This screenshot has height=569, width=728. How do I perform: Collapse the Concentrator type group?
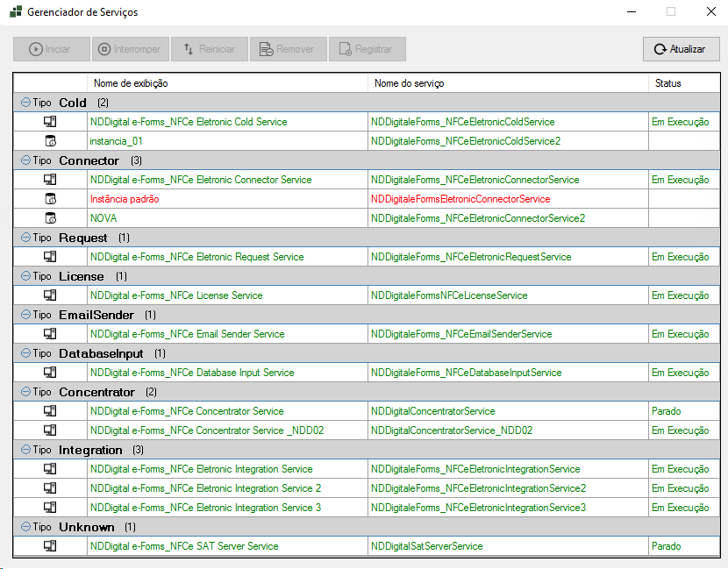[25, 392]
